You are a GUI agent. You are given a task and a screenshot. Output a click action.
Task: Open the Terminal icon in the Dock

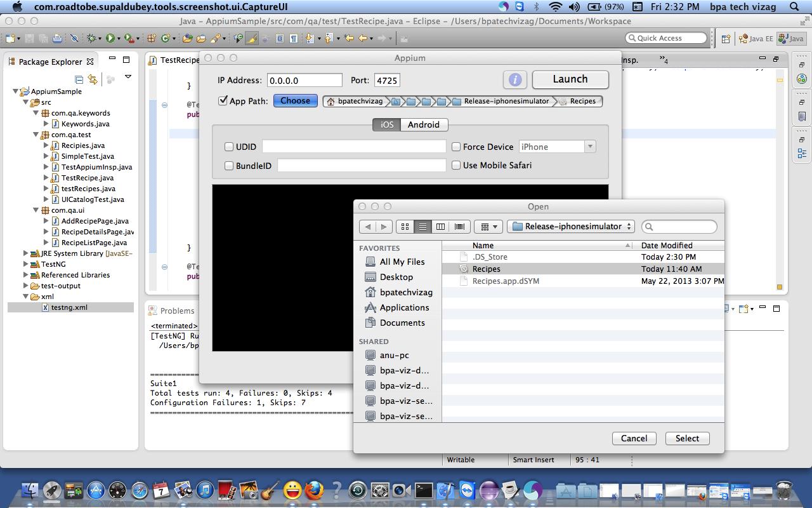click(422, 490)
